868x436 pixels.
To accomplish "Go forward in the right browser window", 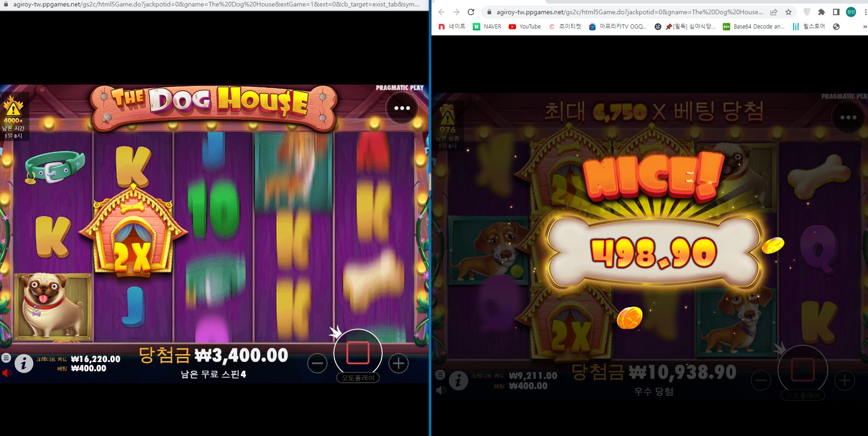I will [x=456, y=12].
